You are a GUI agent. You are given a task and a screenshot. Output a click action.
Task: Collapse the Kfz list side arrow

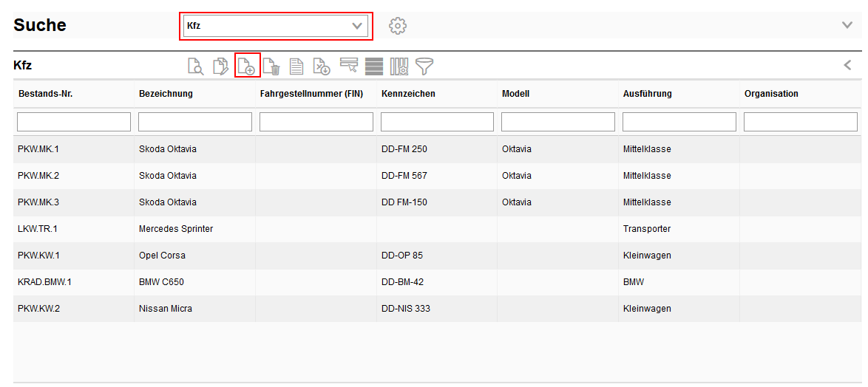point(847,65)
